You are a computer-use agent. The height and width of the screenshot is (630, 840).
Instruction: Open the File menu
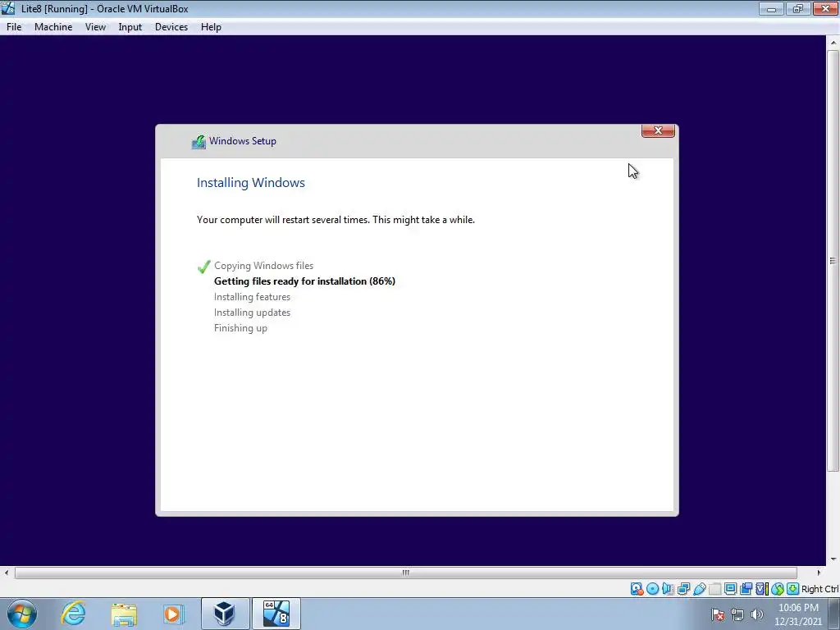click(x=14, y=27)
